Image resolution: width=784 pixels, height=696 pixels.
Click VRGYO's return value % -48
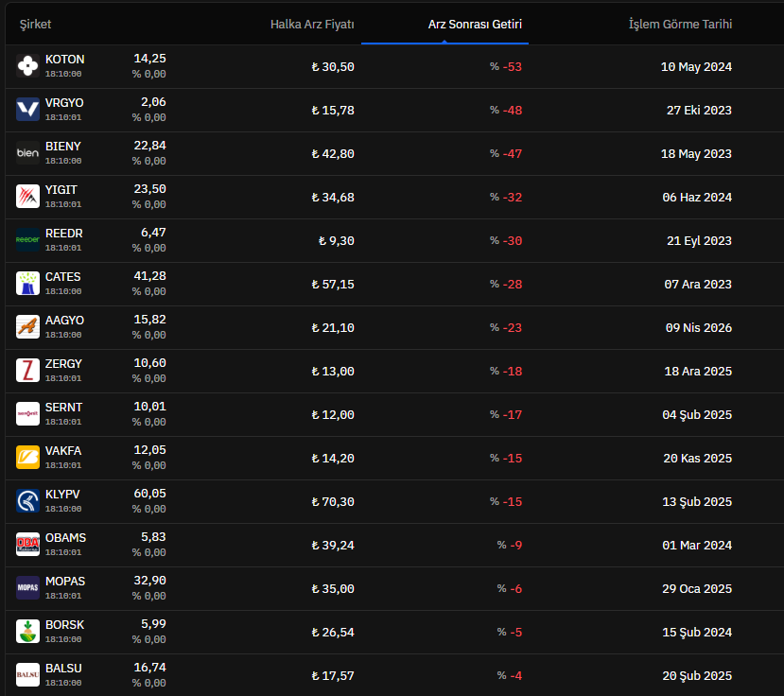[506, 110]
